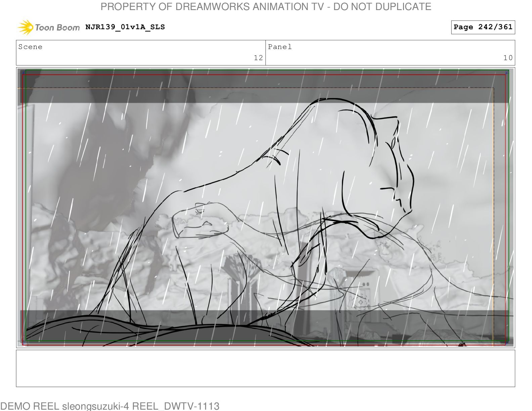The height and width of the screenshot is (411, 532).
Task: Click the storyboard panel drawing
Action: (265, 208)
